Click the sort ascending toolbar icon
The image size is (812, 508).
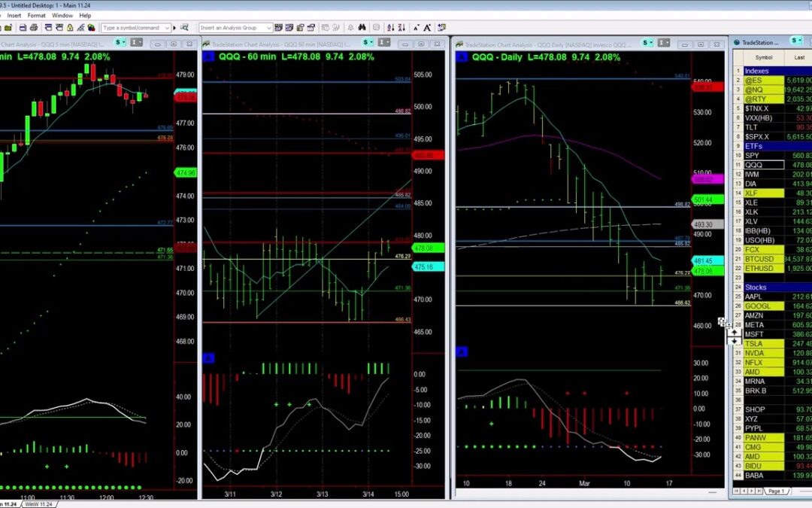tap(391, 26)
